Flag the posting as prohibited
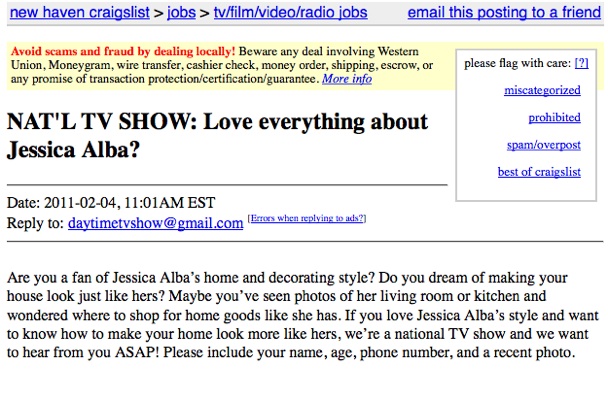 tap(554, 117)
